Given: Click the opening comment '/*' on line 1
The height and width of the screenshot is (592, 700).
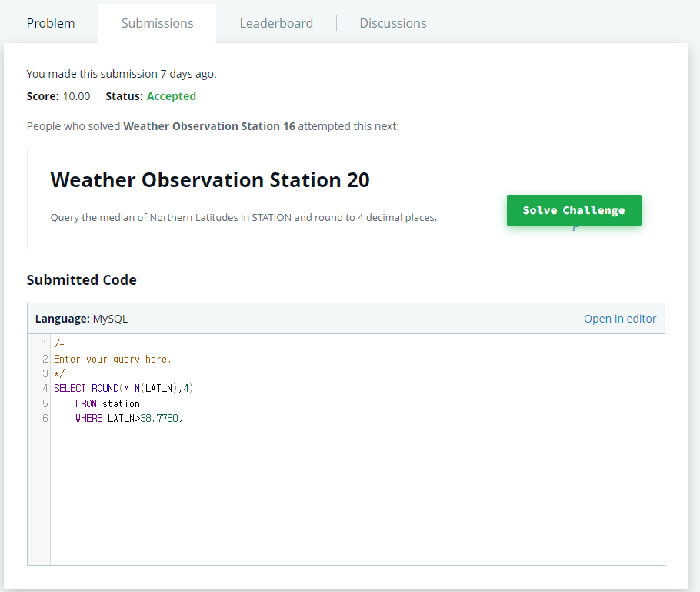Looking at the screenshot, I should pos(59,344).
